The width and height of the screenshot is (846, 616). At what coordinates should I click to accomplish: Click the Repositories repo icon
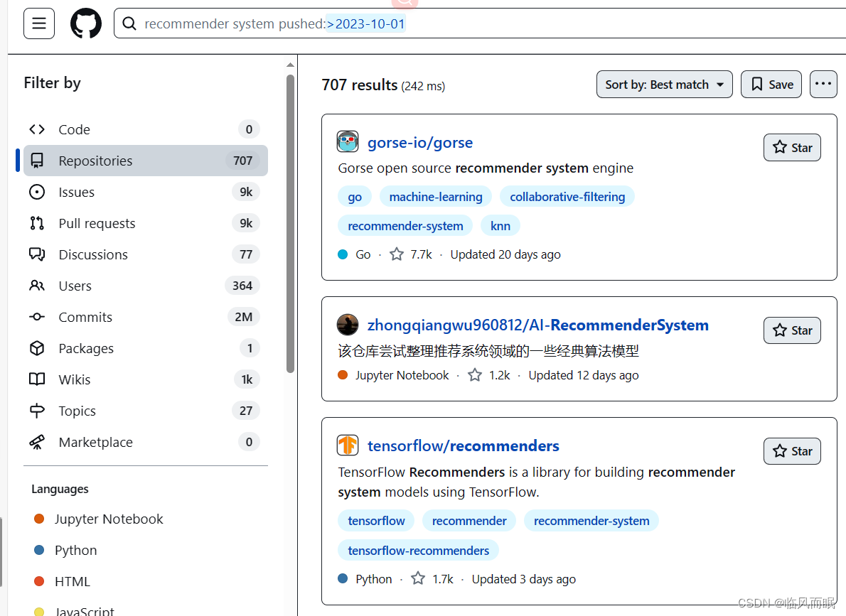[37, 161]
